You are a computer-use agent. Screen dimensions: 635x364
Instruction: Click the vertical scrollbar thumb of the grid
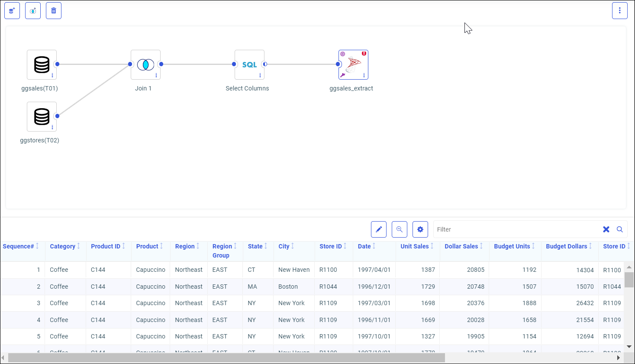click(629, 280)
